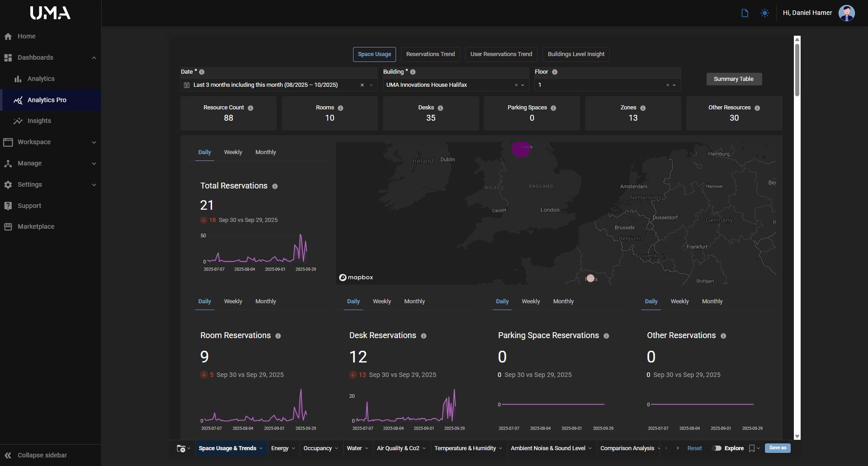The width and height of the screenshot is (868, 466).
Task: Toggle the Explore switch
Action: [x=717, y=448]
